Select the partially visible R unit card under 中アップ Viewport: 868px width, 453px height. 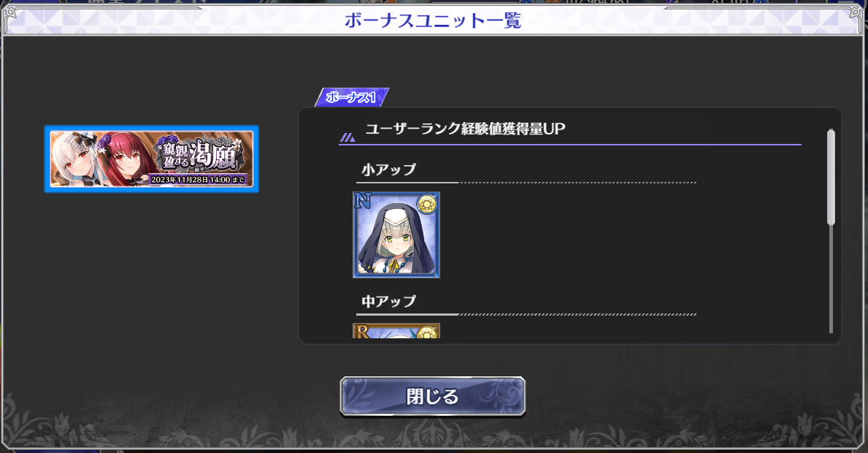click(x=396, y=331)
